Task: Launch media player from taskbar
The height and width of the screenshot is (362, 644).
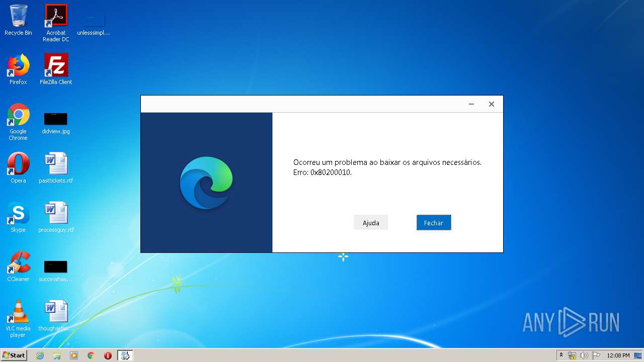Action: click(74, 355)
